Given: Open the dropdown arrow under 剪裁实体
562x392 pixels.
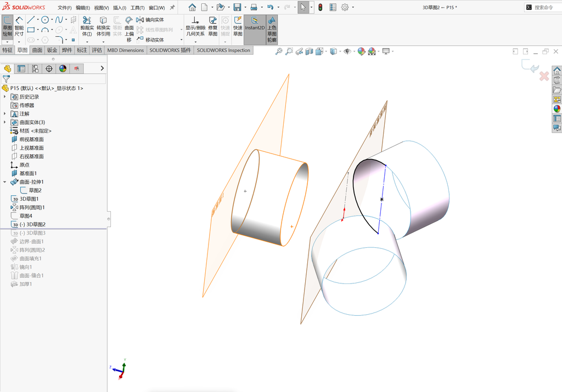Looking at the screenshot, I should pyautogui.click(x=87, y=42).
